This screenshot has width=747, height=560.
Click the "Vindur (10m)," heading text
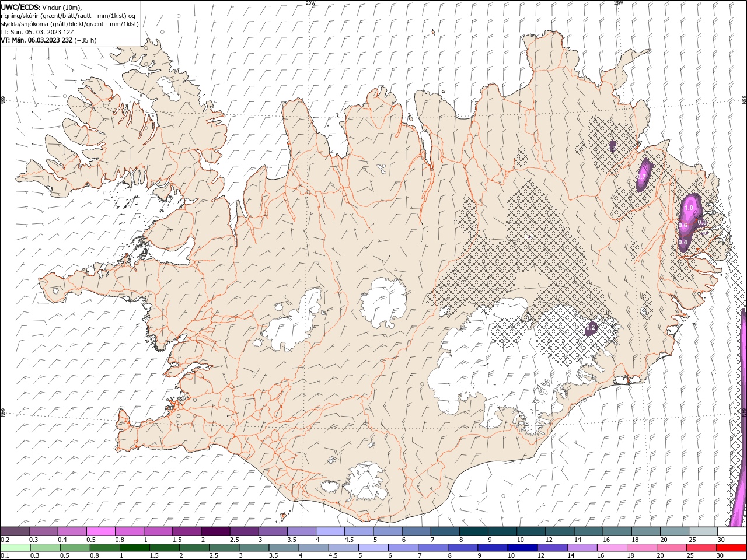point(62,7)
